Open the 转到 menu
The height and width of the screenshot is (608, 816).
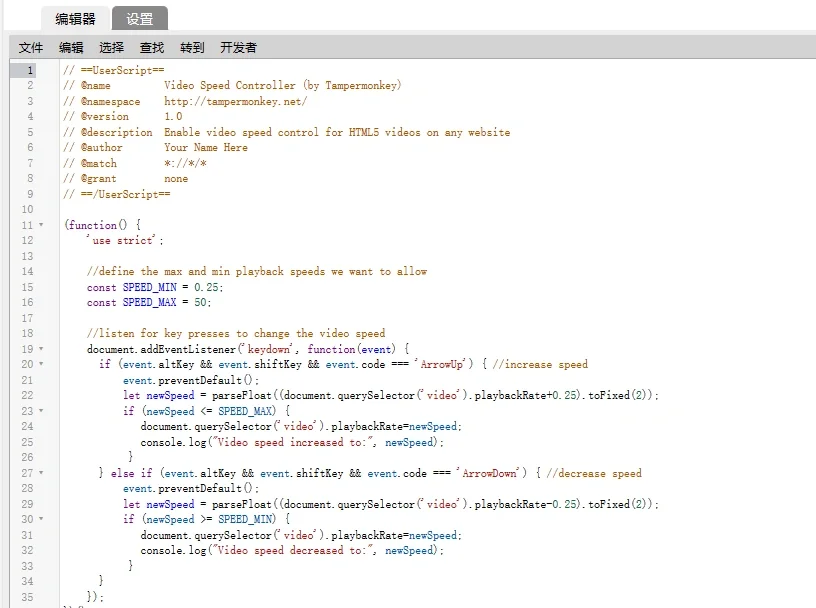tap(192, 48)
